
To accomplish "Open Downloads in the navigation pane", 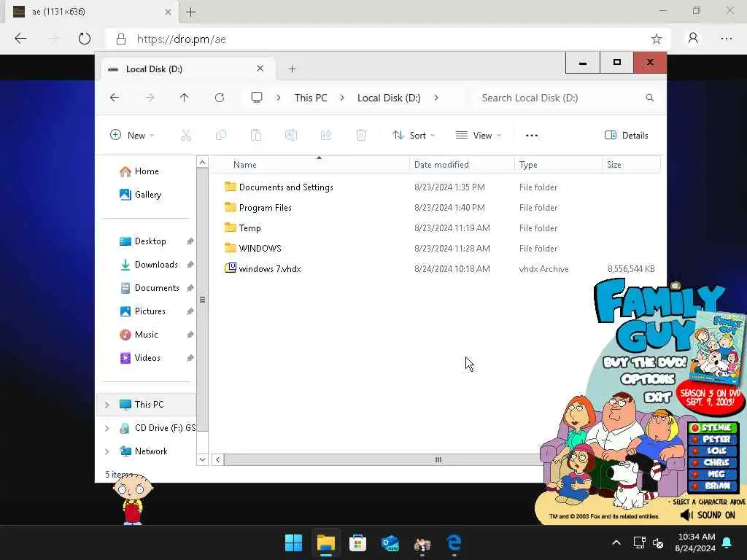I will click(x=149, y=264).
